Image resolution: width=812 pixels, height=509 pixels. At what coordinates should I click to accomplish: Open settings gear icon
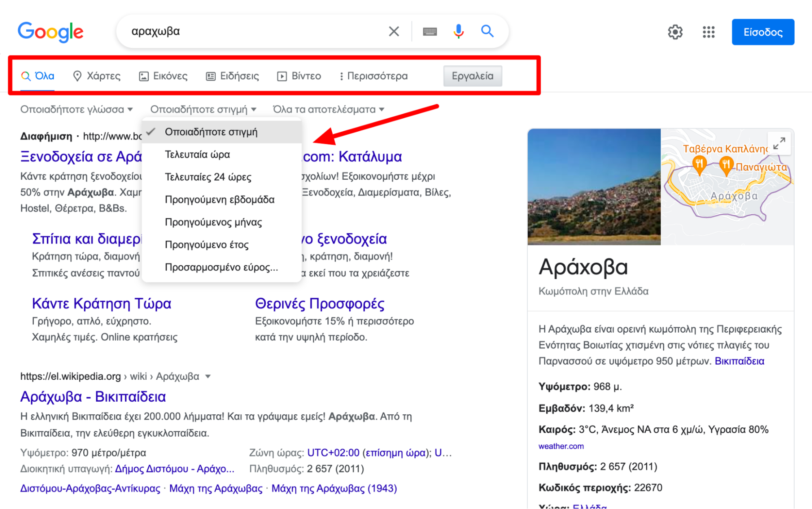[x=675, y=32]
